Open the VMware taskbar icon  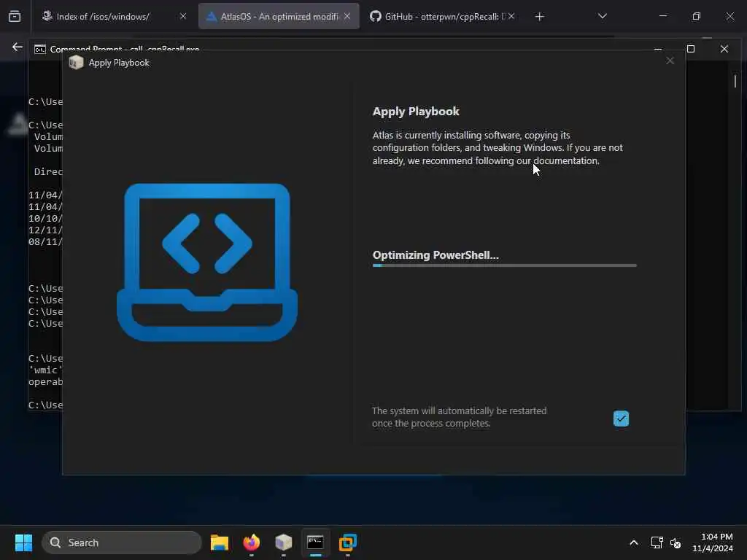[x=348, y=542]
